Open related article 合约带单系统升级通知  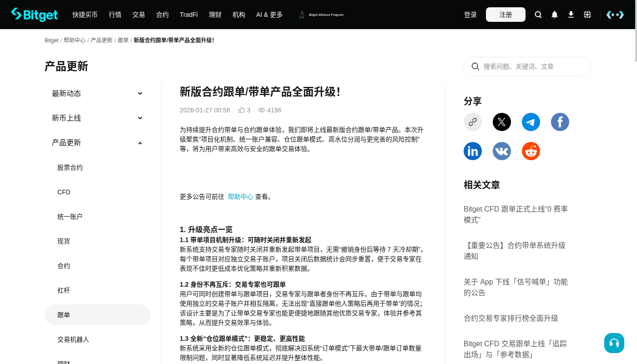tap(515, 251)
